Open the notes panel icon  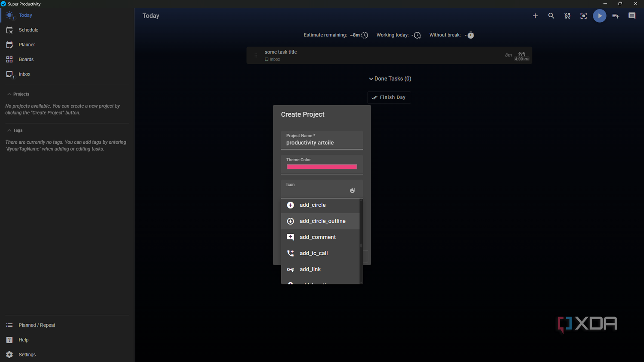pos(632,16)
